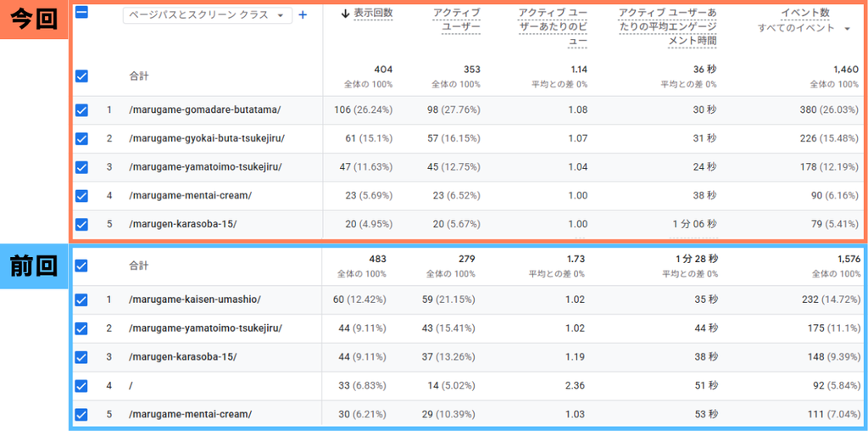Click the /marugame-gyokai-buta-tsukejiru/ page path
This screenshot has height=431, width=868.
pos(207,138)
